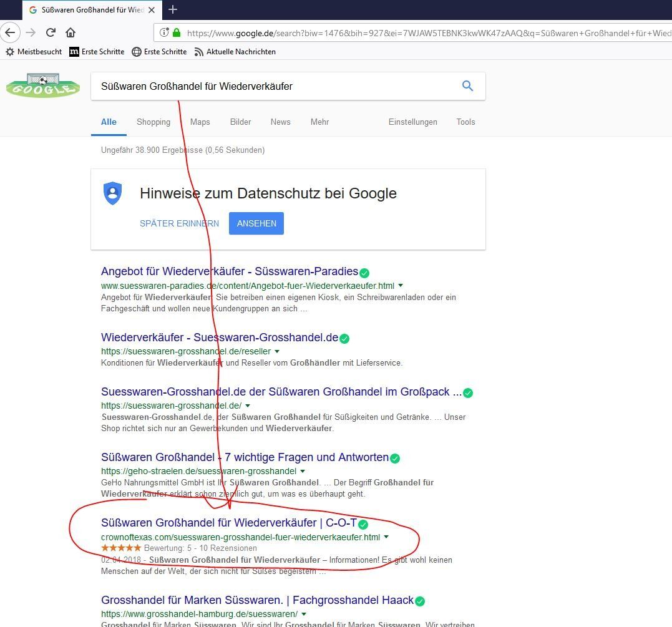
Task: Click the Ungefähr 38.900 Ergebnisse text
Action: [183, 150]
